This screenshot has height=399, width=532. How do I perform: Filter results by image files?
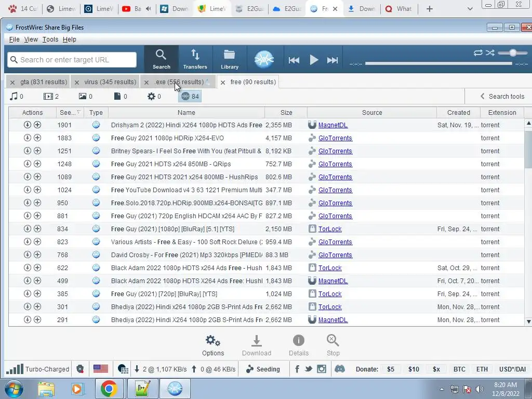point(86,96)
